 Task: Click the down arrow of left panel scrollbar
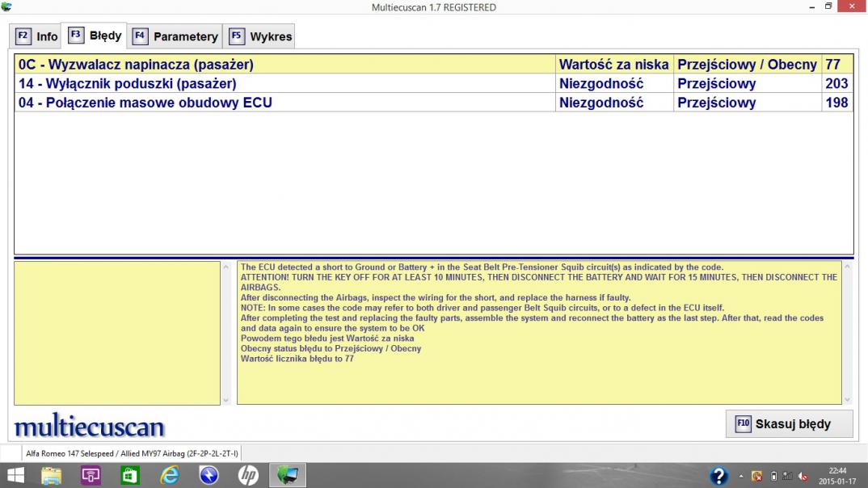pyautogui.click(x=225, y=400)
